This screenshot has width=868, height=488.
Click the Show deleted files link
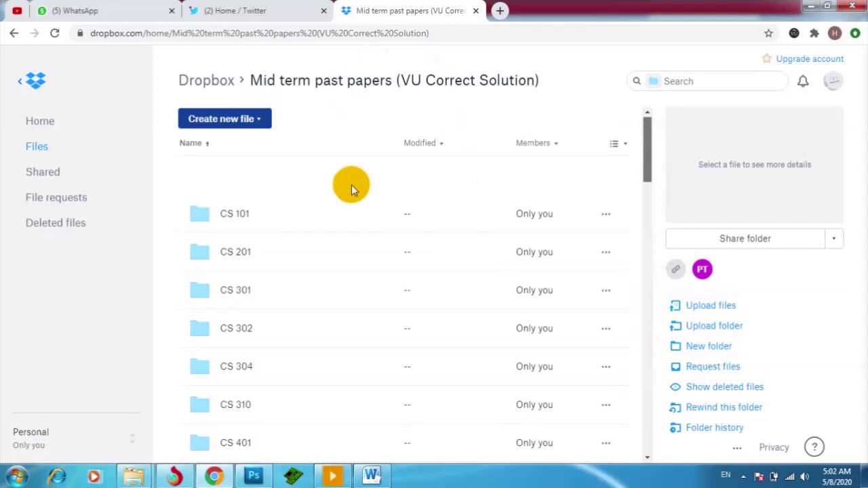pyautogui.click(x=724, y=387)
